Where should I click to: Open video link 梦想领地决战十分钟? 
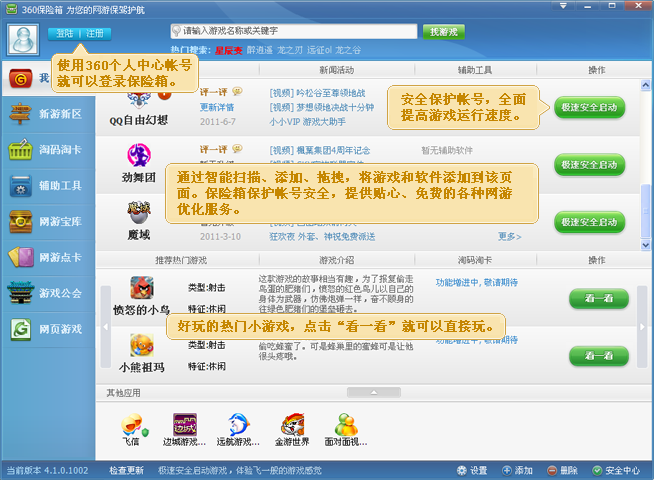click(x=322, y=107)
